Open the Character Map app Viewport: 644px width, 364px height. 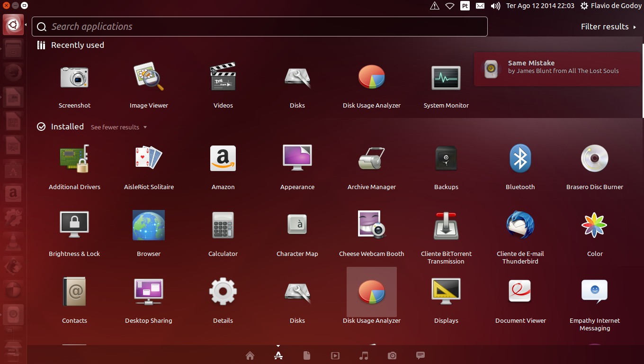pyautogui.click(x=297, y=225)
